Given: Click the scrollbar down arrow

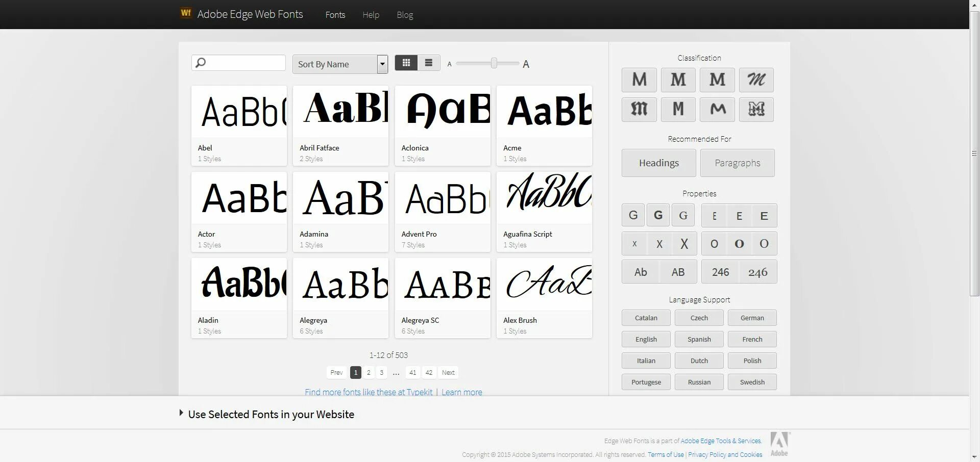Looking at the screenshot, I should 974,457.
